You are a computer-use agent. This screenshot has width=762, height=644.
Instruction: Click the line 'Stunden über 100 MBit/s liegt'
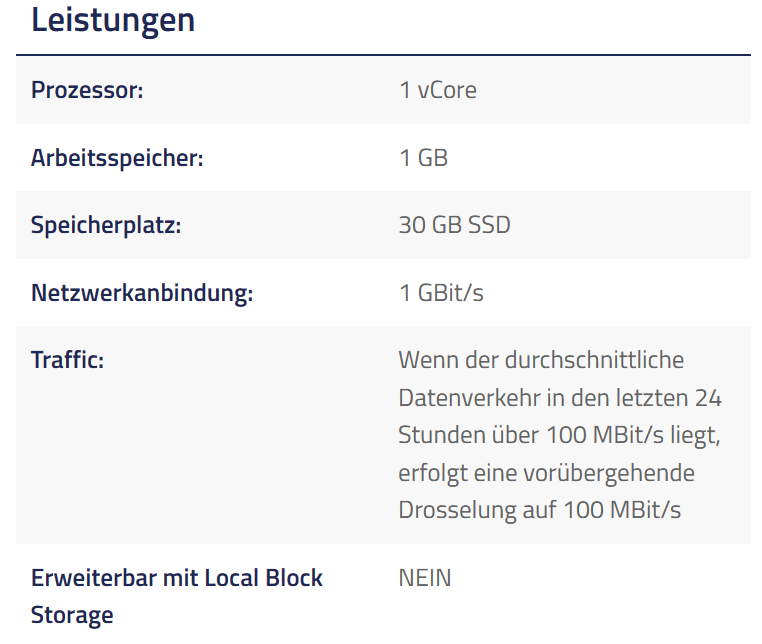559,435
